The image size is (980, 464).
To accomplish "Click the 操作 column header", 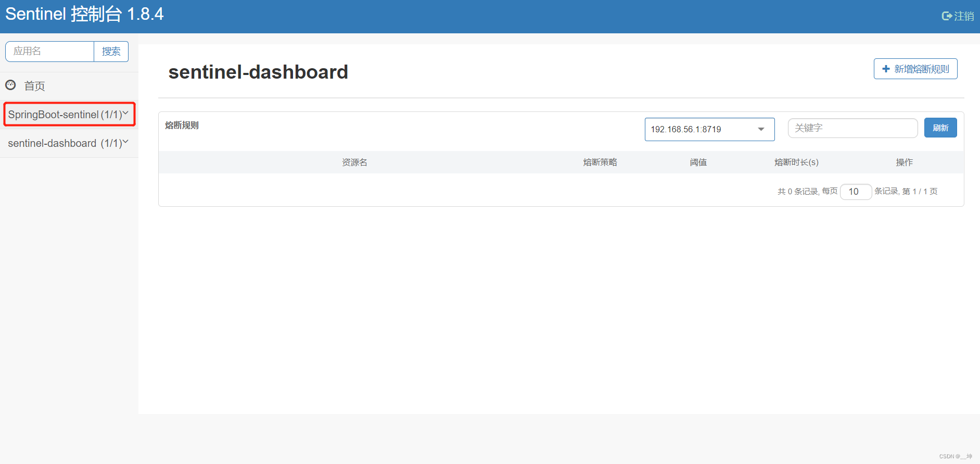I will [904, 162].
